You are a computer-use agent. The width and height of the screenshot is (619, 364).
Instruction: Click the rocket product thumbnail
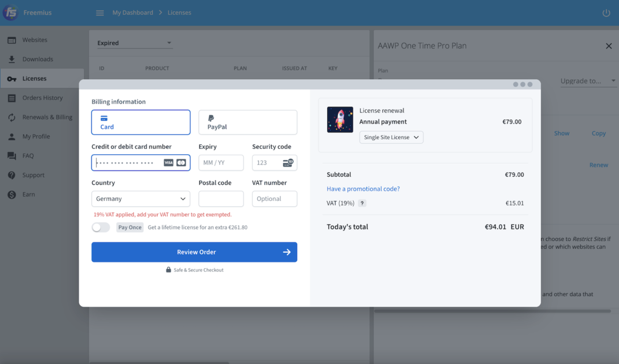[340, 120]
